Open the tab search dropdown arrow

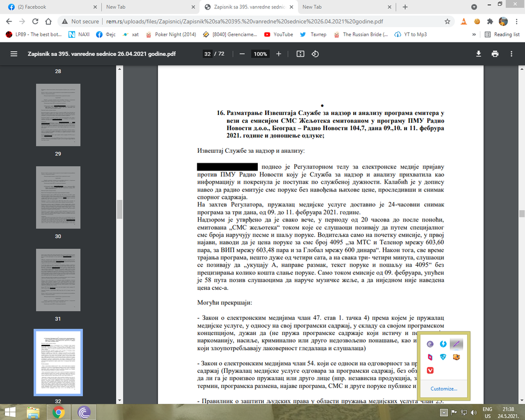(x=474, y=7)
